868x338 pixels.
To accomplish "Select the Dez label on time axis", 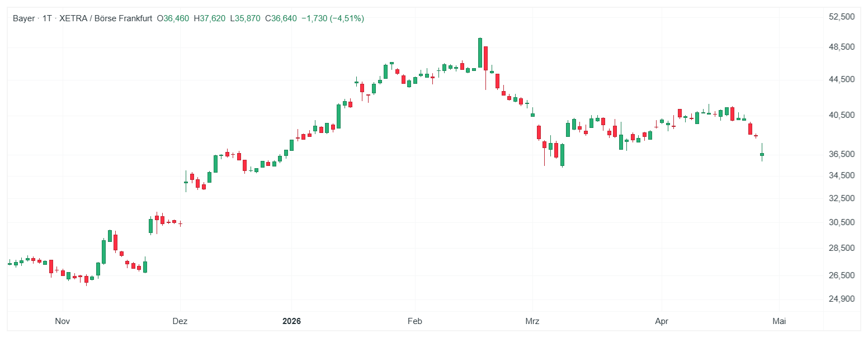I will 180,321.
